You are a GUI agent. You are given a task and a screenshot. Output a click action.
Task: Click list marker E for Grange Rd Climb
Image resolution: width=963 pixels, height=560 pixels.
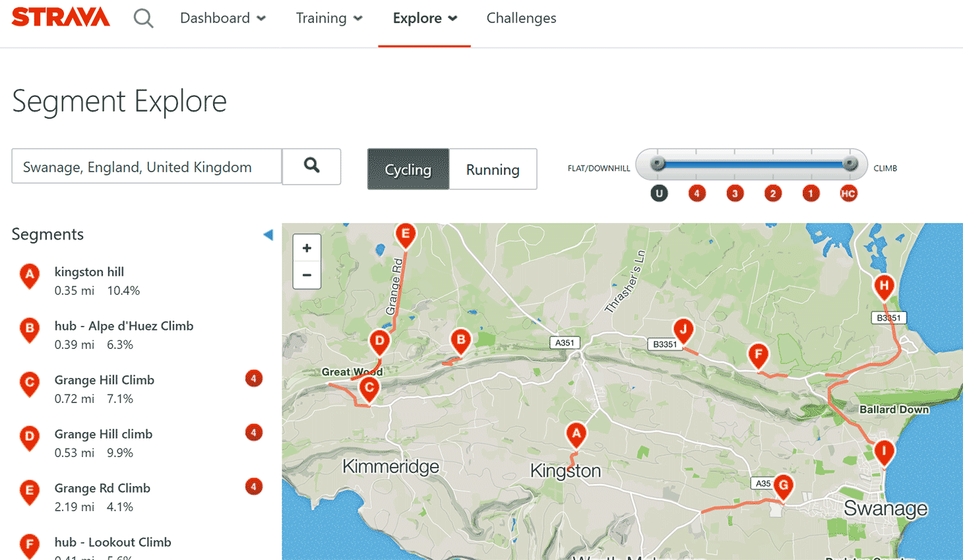(30, 492)
